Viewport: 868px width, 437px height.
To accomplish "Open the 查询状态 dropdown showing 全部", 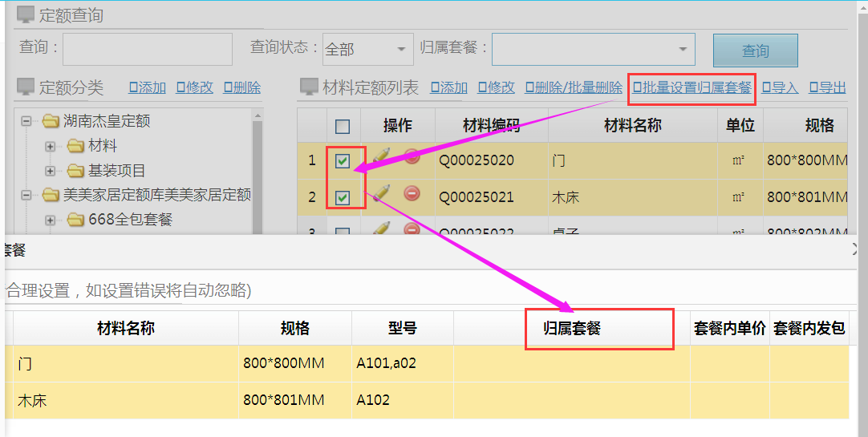I will [367, 50].
